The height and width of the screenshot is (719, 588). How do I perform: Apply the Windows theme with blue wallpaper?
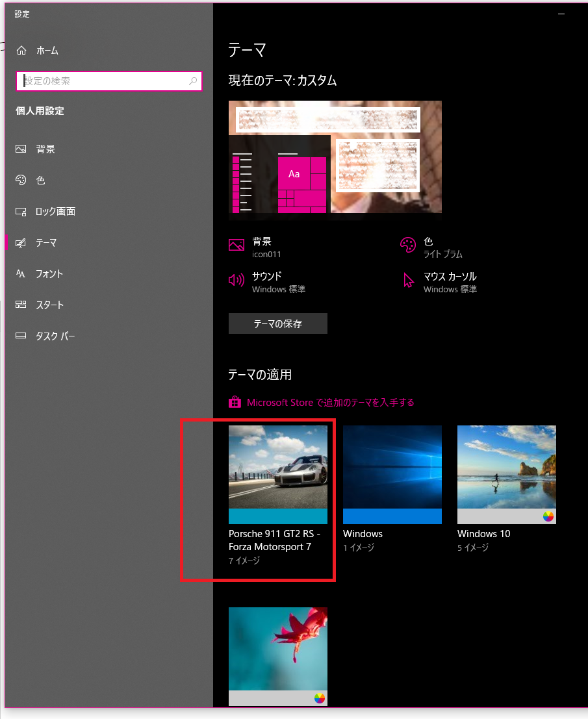(392, 475)
